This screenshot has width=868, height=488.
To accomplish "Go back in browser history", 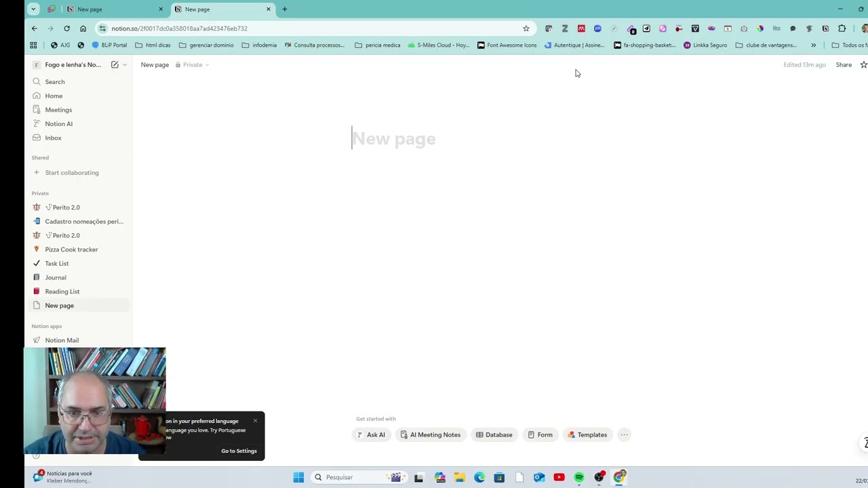I will 35,28.
